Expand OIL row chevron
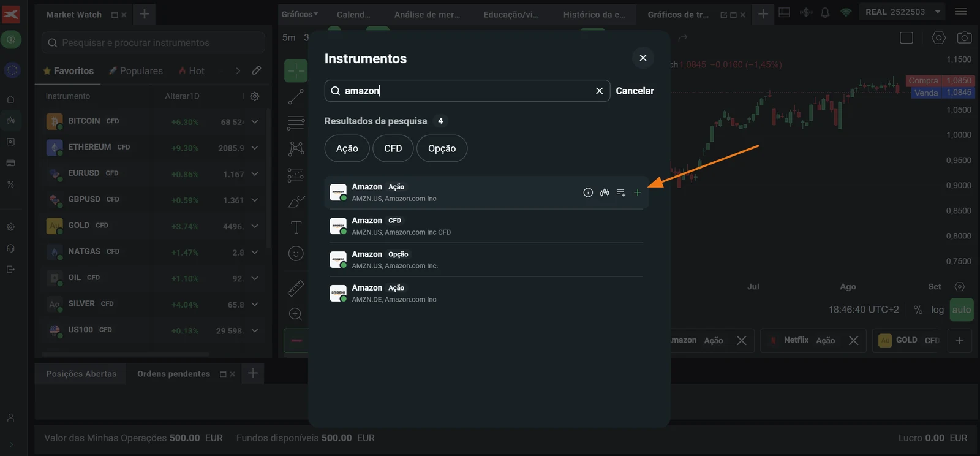 [255, 278]
